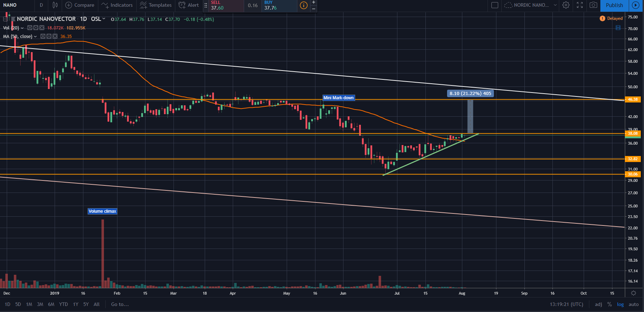
Task: Click the SELL 37.60 button
Action: pyautogui.click(x=227, y=5)
